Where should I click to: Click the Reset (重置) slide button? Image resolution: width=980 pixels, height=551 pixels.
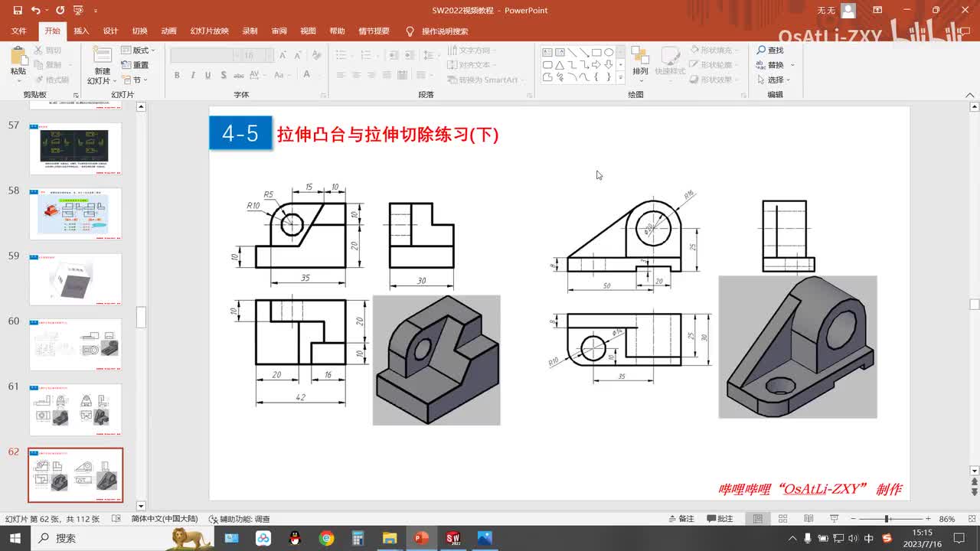click(x=136, y=65)
